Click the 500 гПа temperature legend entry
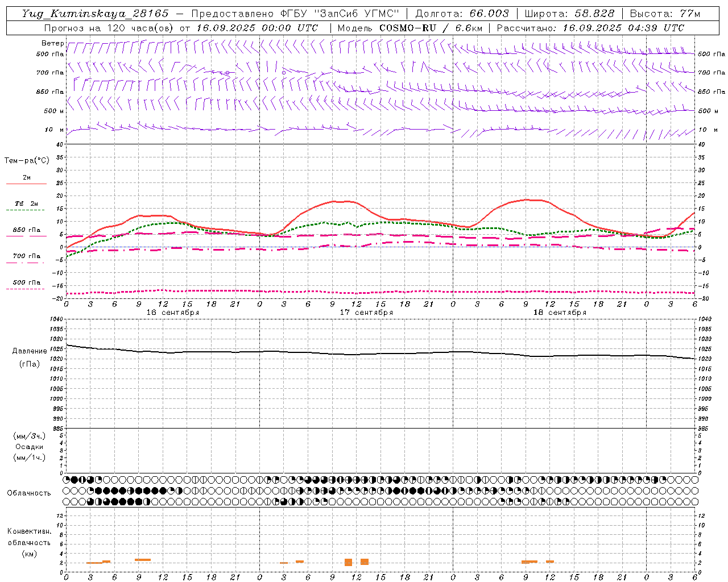The height and width of the screenshot is (582, 728). pyautogui.click(x=27, y=282)
